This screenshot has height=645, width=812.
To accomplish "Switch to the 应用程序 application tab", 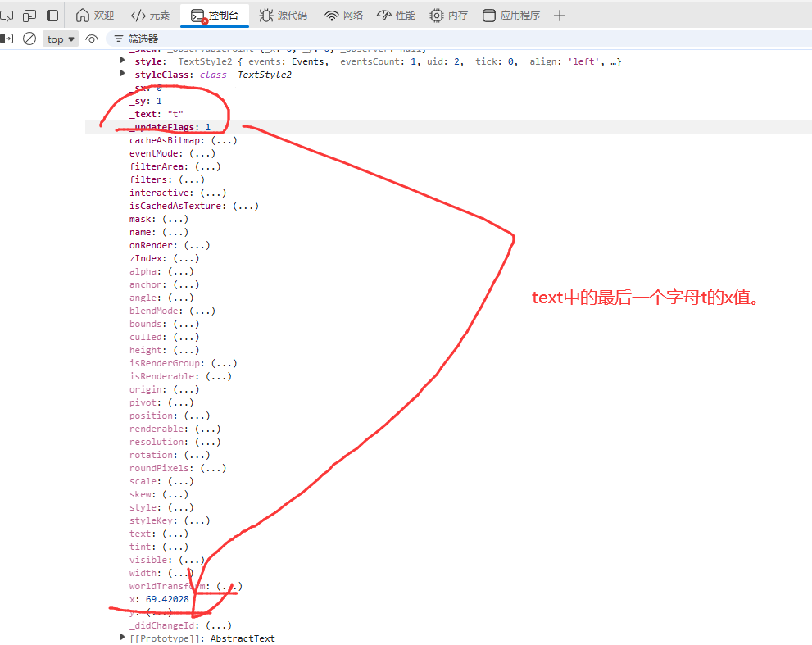I will [511, 16].
